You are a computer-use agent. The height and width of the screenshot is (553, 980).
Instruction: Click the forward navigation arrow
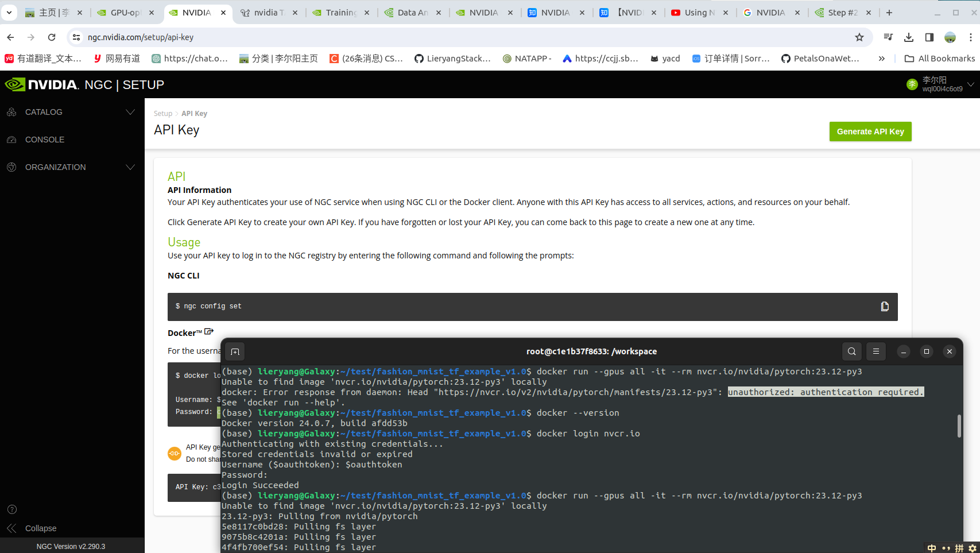click(x=31, y=37)
